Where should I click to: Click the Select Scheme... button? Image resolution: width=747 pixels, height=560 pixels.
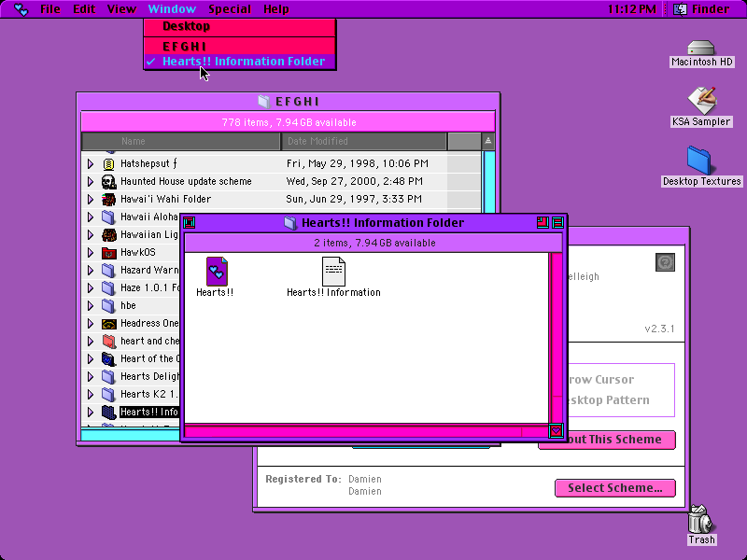(615, 488)
